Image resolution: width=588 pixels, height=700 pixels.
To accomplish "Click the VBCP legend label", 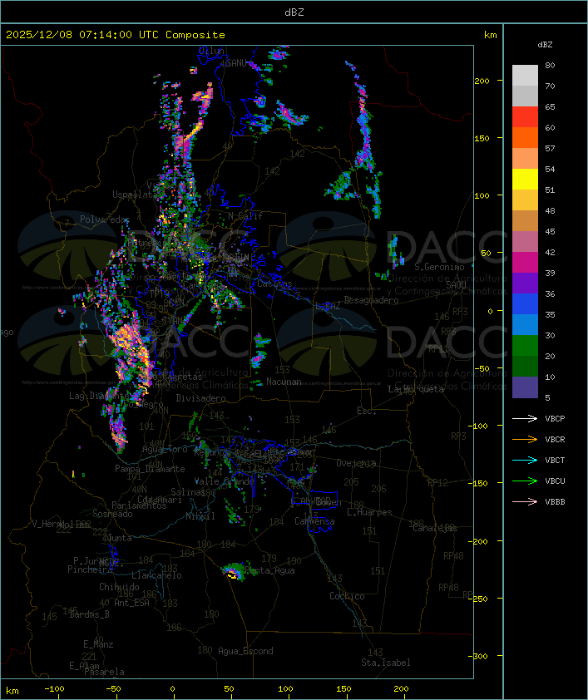I will 555,418.
